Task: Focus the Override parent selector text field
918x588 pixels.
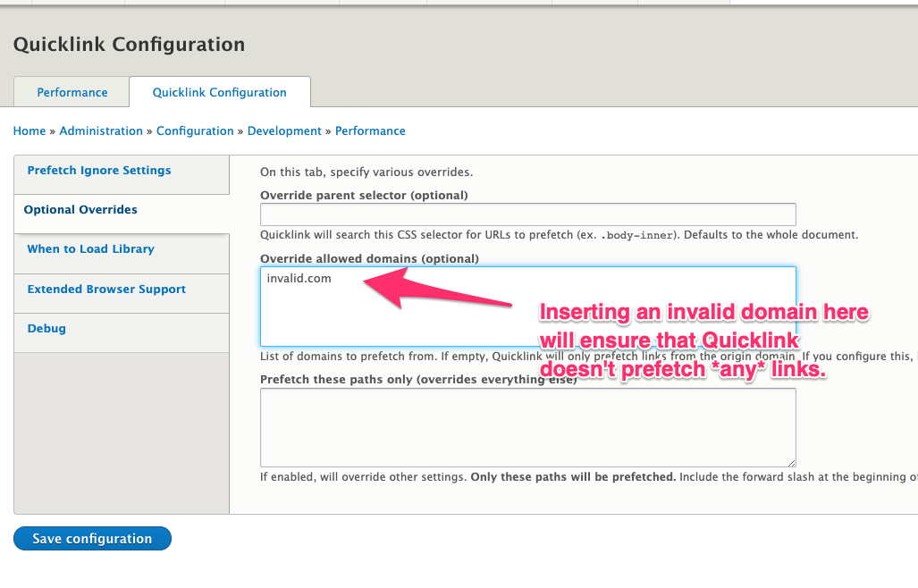Action: (x=528, y=214)
